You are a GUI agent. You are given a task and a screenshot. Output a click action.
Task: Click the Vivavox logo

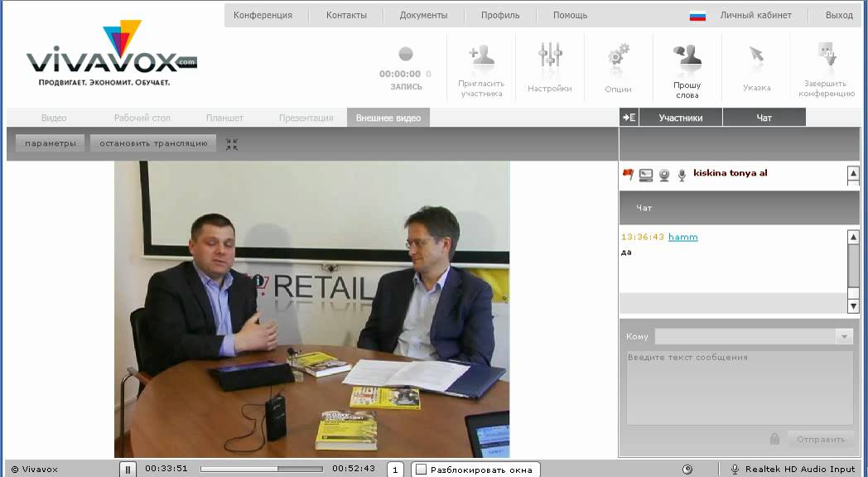click(x=111, y=53)
